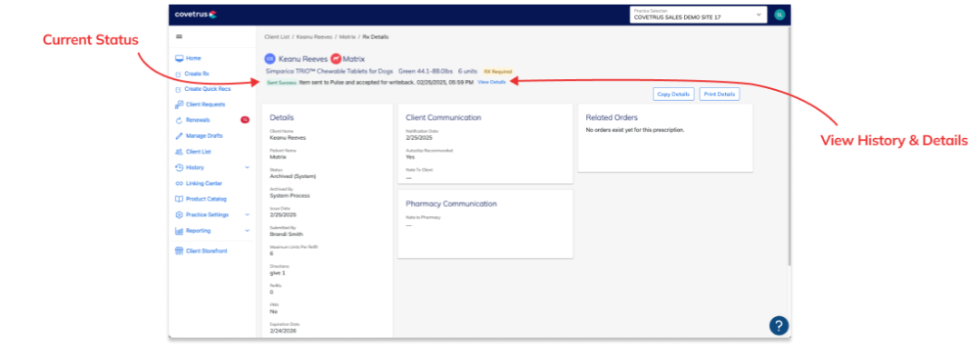Click the Print Details button
The width and height of the screenshot is (980, 347).
click(x=720, y=94)
